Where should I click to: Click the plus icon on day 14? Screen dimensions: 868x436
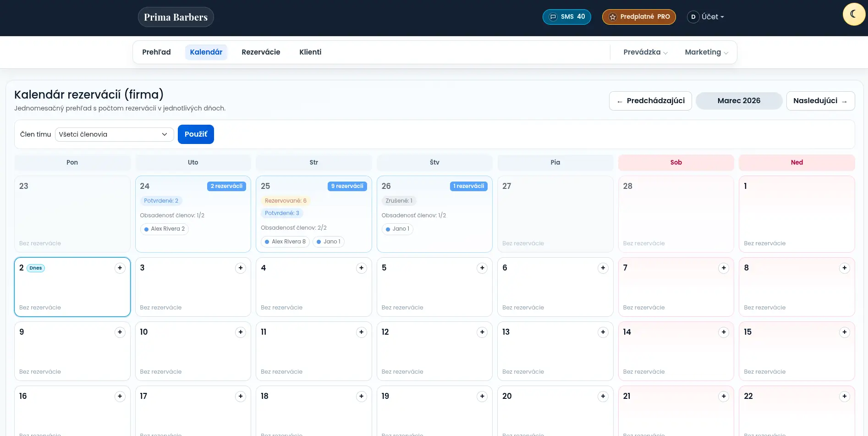coord(723,332)
